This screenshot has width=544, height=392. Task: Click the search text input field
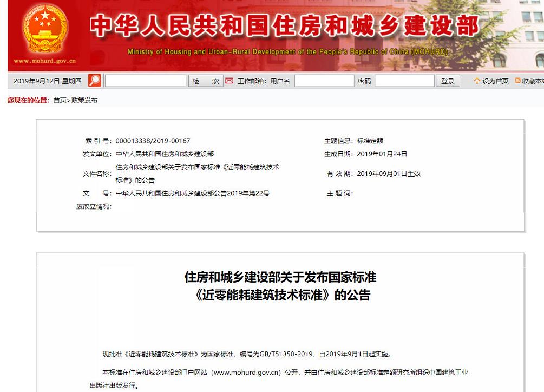[x=145, y=81]
